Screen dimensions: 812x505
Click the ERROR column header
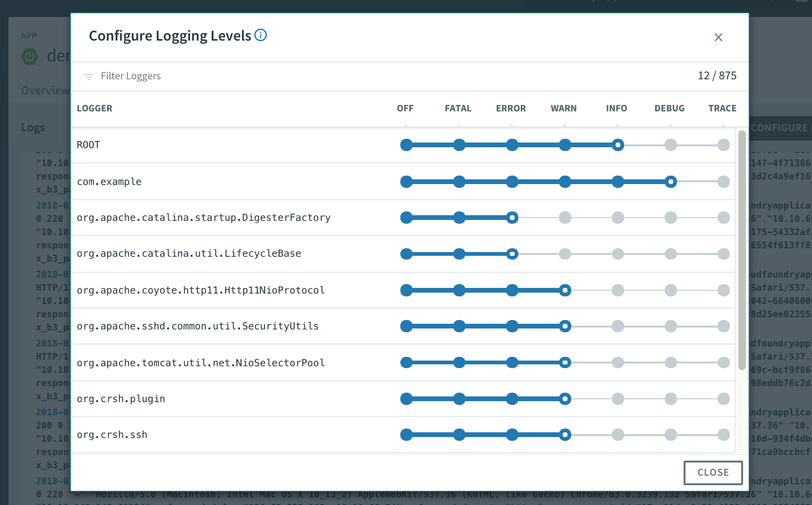(511, 108)
